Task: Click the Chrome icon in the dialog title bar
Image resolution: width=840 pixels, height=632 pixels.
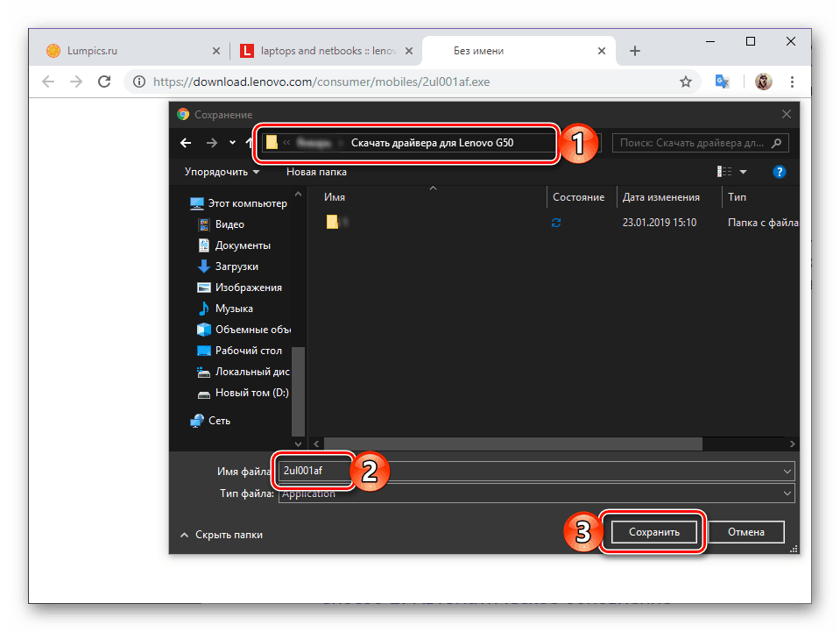Action: (x=183, y=114)
